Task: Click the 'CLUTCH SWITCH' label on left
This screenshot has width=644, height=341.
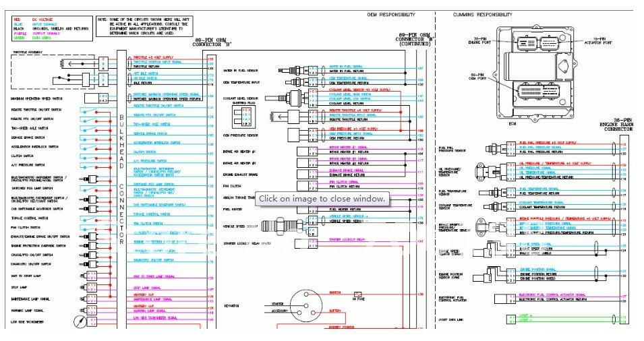Action: pyautogui.click(x=22, y=156)
